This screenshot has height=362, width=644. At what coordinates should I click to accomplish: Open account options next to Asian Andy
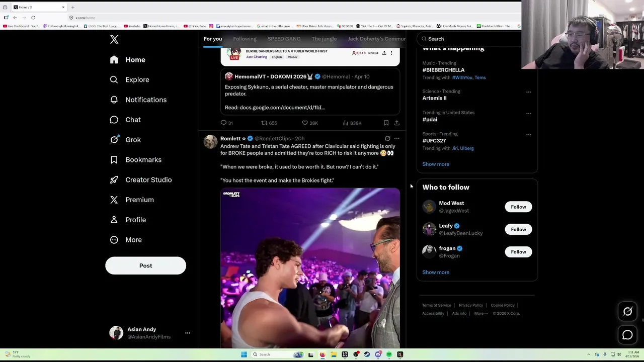(x=188, y=333)
